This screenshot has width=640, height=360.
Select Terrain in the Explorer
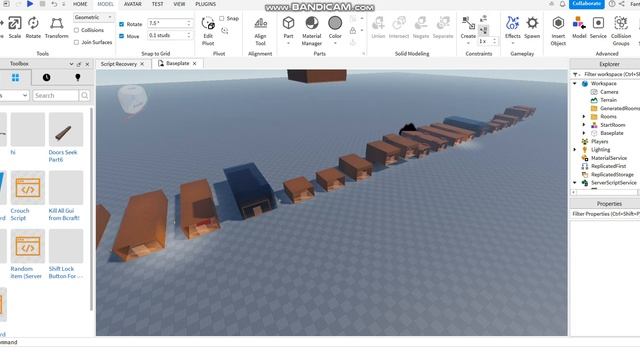pyautogui.click(x=608, y=100)
